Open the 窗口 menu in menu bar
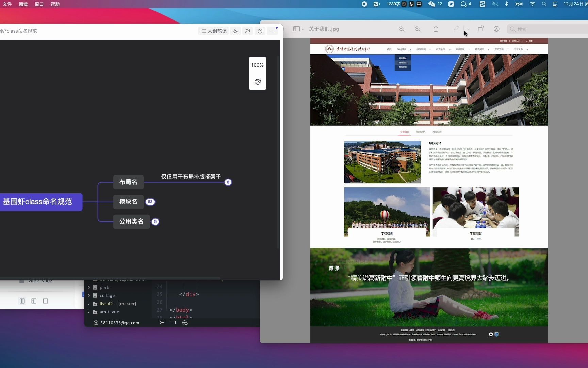The image size is (588, 368). (x=39, y=4)
